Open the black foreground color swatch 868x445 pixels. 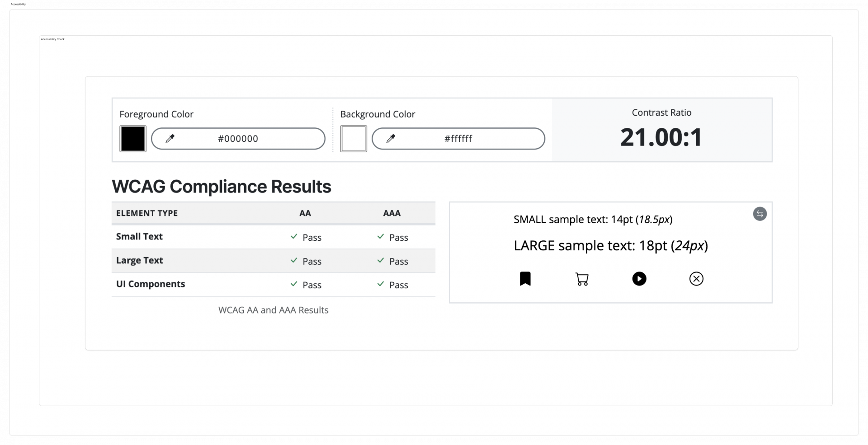(x=133, y=139)
